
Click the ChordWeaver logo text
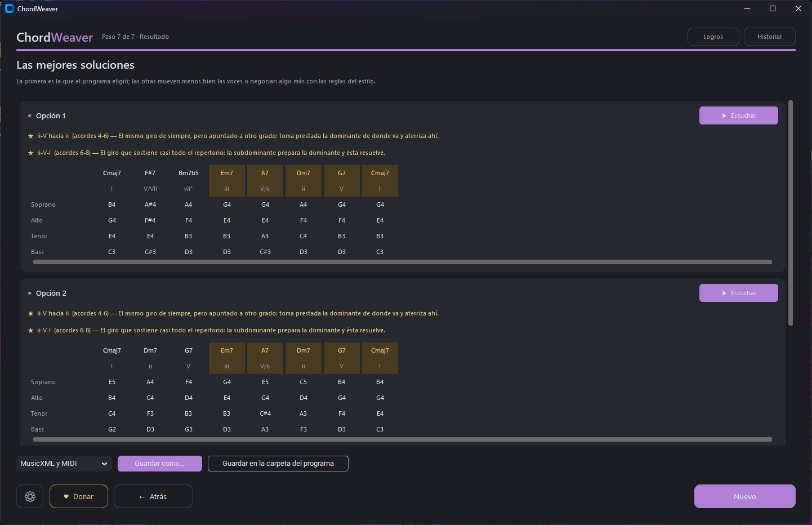coord(55,37)
